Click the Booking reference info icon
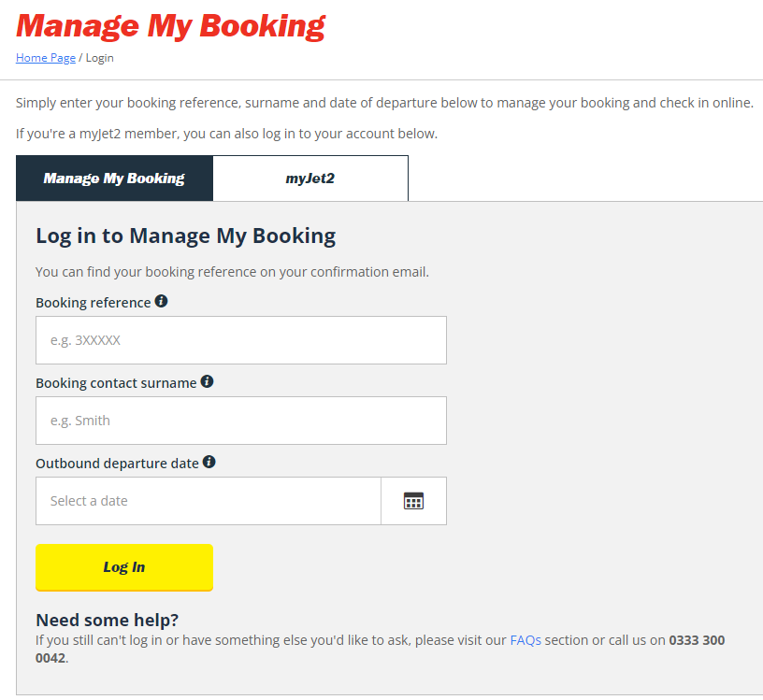 [x=161, y=301]
